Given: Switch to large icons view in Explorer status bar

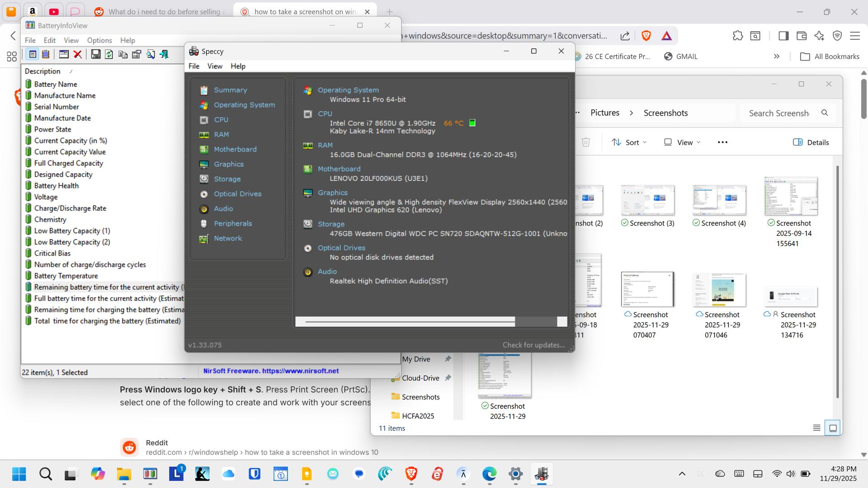Looking at the screenshot, I should click(833, 428).
